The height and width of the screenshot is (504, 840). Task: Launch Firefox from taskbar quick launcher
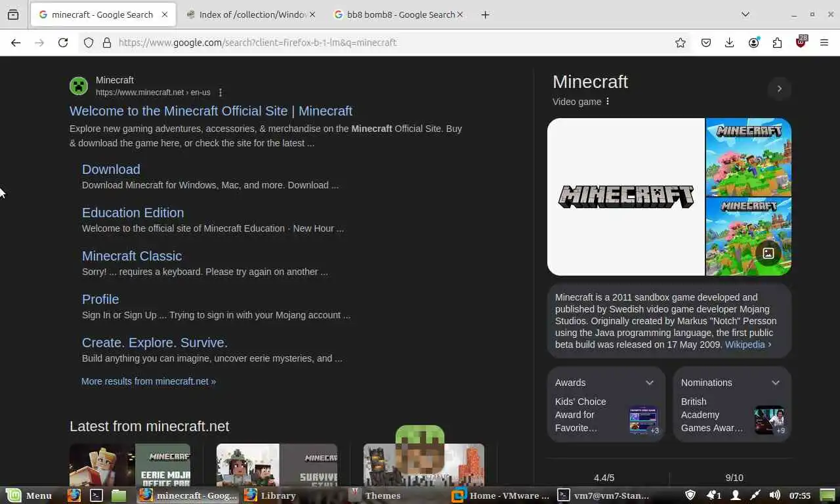point(74,495)
